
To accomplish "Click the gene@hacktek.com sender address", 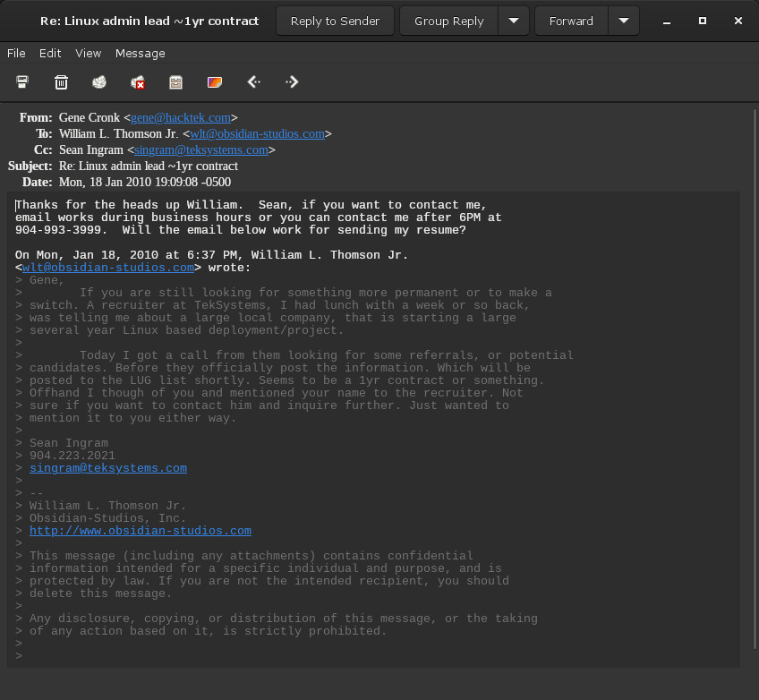I will point(182,117).
